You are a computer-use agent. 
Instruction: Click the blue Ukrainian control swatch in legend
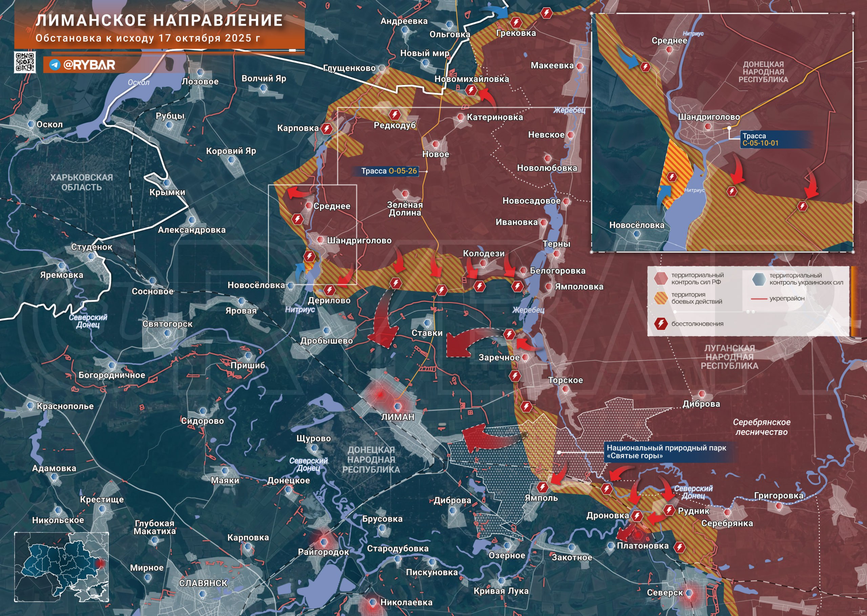[759, 279]
